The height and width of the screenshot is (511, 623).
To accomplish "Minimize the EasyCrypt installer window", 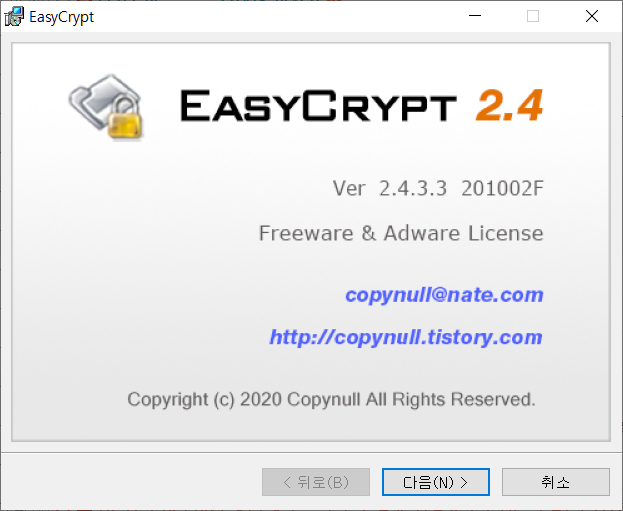I will coord(475,16).
